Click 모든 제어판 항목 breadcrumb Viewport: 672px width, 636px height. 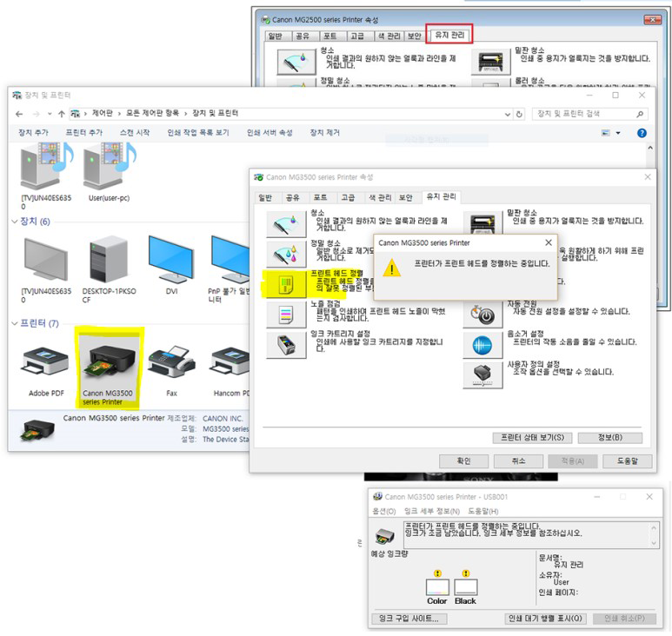coord(152,113)
